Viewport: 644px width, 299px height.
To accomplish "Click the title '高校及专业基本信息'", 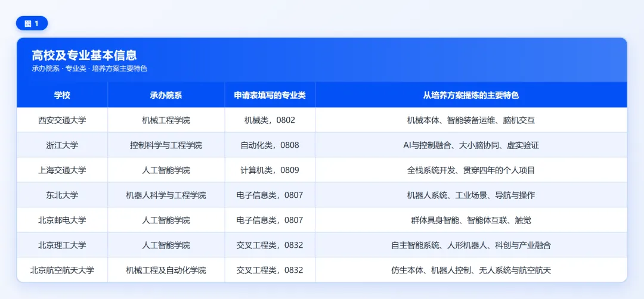I will [x=85, y=55].
